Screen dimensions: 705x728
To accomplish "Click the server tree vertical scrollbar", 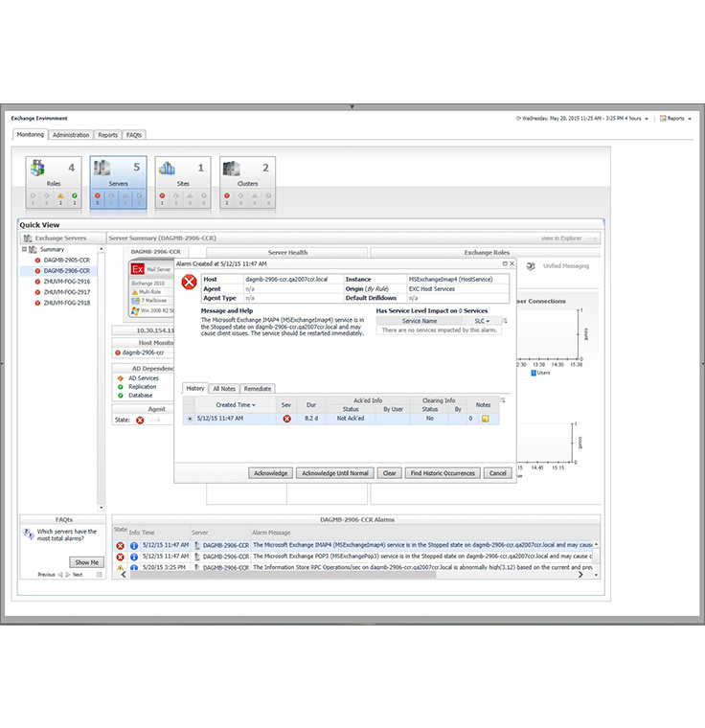I will point(102,378).
